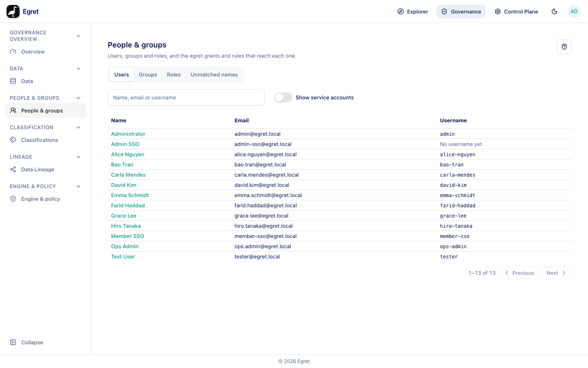Click the shield button beside page title

point(564,47)
